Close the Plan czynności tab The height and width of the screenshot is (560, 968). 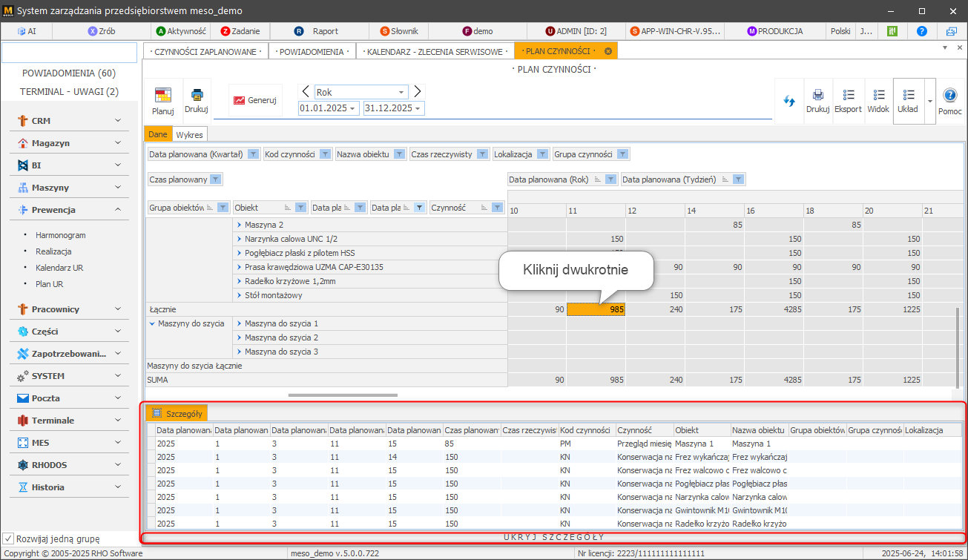[608, 51]
